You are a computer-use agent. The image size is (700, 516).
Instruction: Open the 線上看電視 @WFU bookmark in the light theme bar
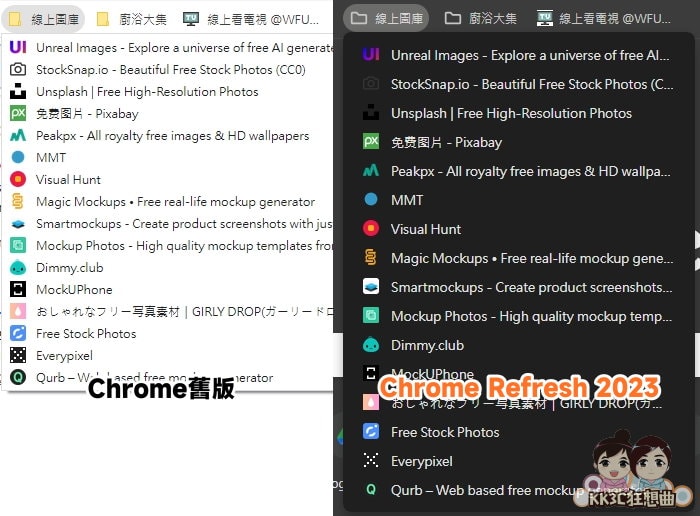point(251,19)
